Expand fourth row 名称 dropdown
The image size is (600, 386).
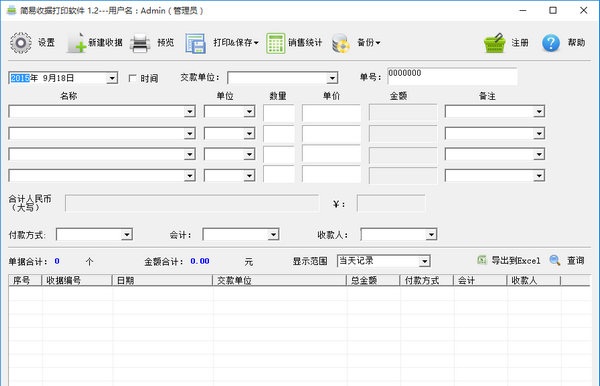coord(190,176)
